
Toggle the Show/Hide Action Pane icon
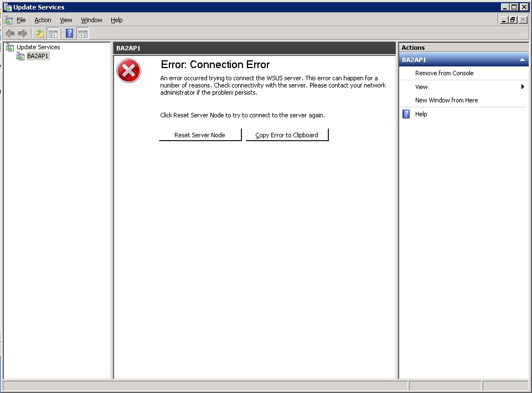83,34
